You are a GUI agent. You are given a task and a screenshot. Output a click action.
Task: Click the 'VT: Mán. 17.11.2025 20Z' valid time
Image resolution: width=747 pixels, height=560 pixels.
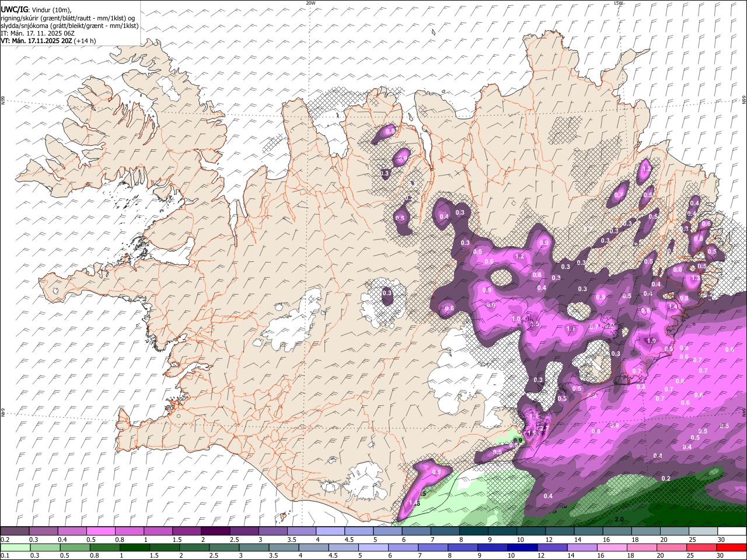coord(36,41)
